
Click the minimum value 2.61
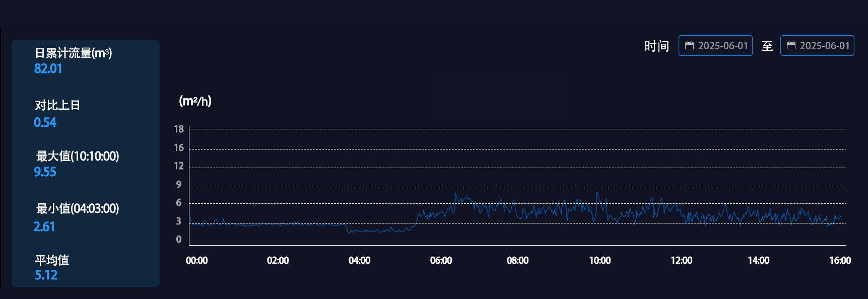click(44, 227)
